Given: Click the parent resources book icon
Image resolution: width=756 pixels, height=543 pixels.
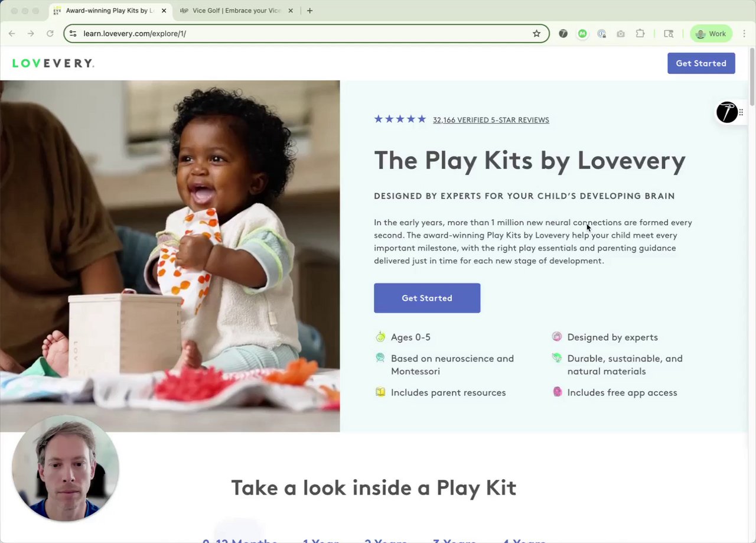Looking at the screenshot, I should coord(380,392).
